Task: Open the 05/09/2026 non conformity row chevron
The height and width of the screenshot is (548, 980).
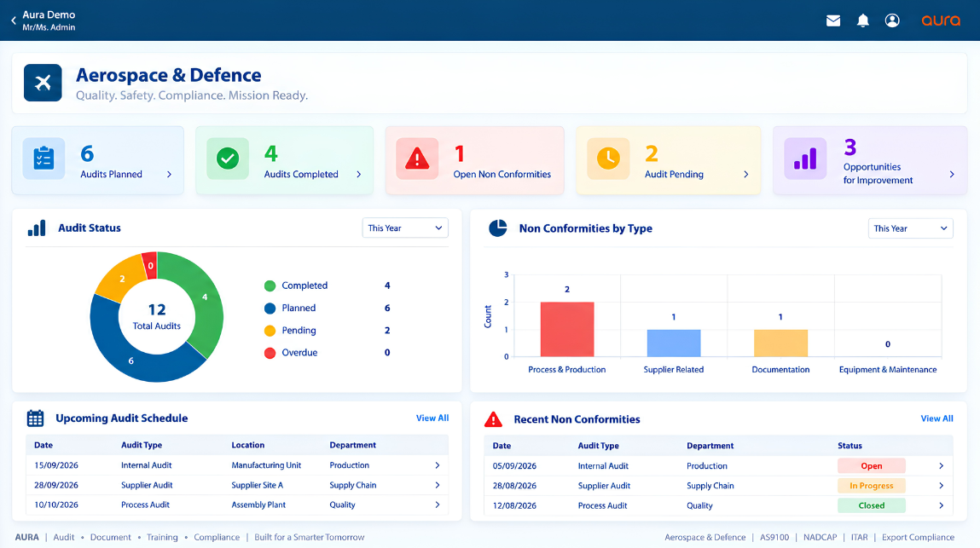Action: tap(942, 466)
